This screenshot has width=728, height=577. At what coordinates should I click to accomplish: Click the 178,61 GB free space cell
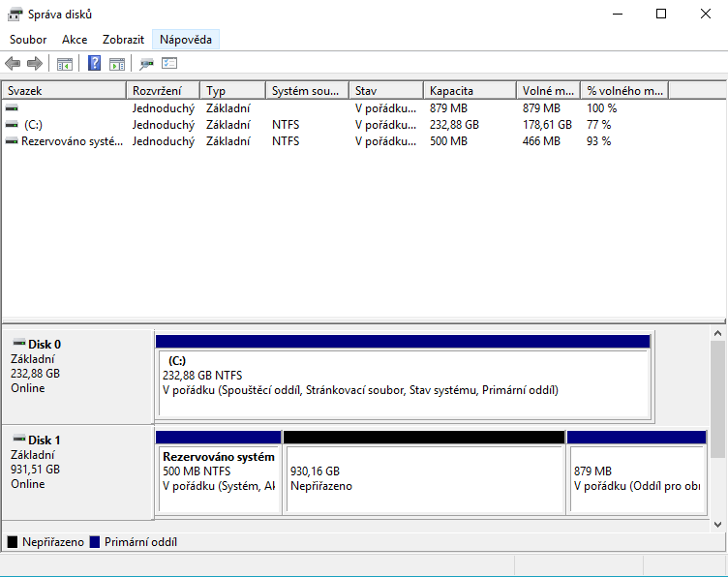coord(547,125)
